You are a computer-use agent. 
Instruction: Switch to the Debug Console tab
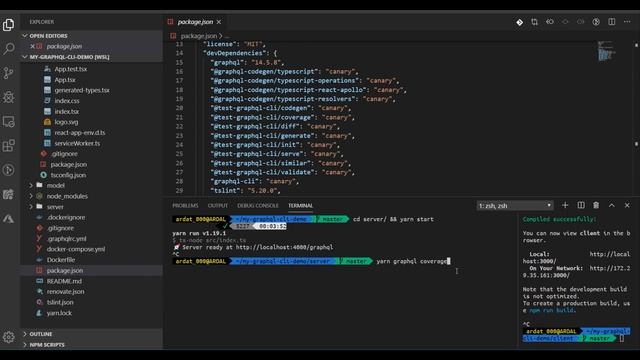pyautogui.click(x=258, y=206)
